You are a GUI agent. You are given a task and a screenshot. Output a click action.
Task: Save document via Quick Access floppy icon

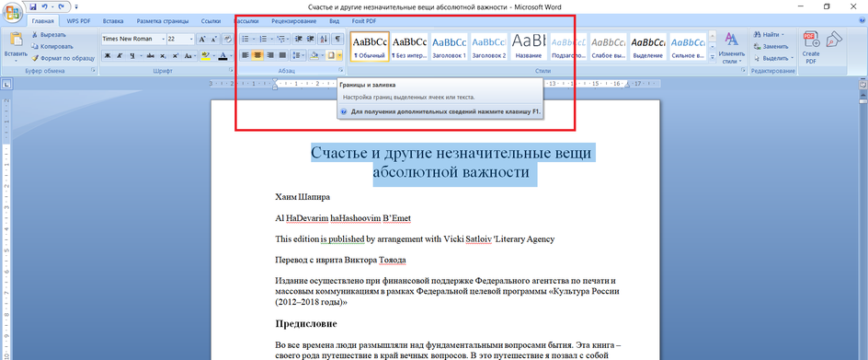pos(33,7)
